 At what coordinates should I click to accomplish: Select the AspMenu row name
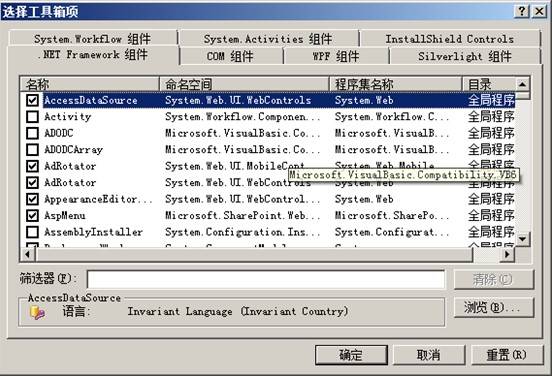[65, 215]
